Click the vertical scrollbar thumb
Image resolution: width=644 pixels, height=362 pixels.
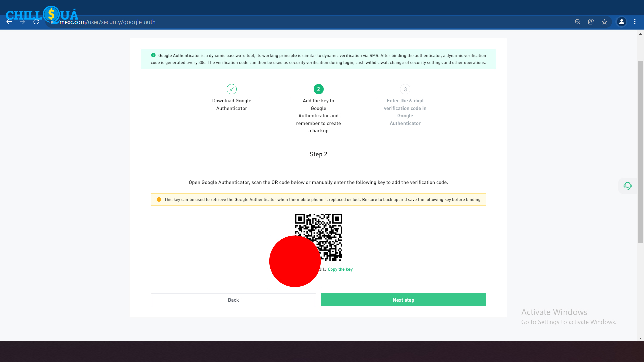pyautogui.click(x=640, y=151)
